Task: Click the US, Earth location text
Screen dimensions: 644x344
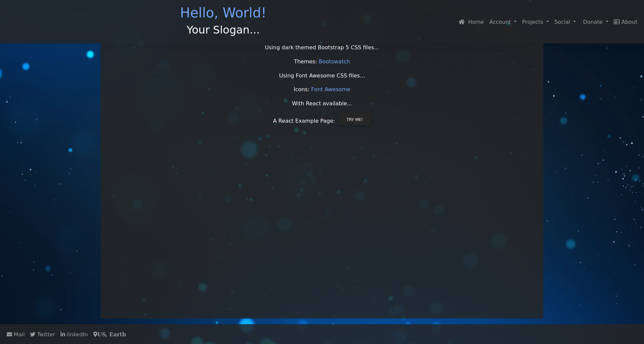Action: click(112, 334)
